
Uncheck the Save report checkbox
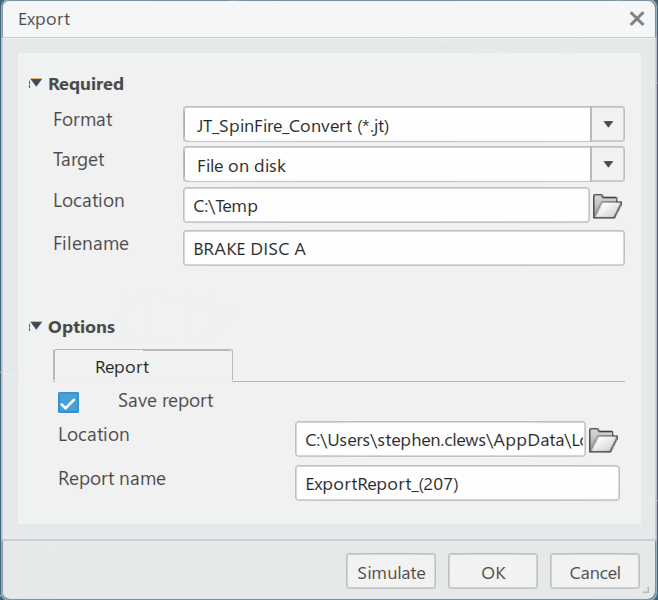pyautogui.click(x=68, y=402)
